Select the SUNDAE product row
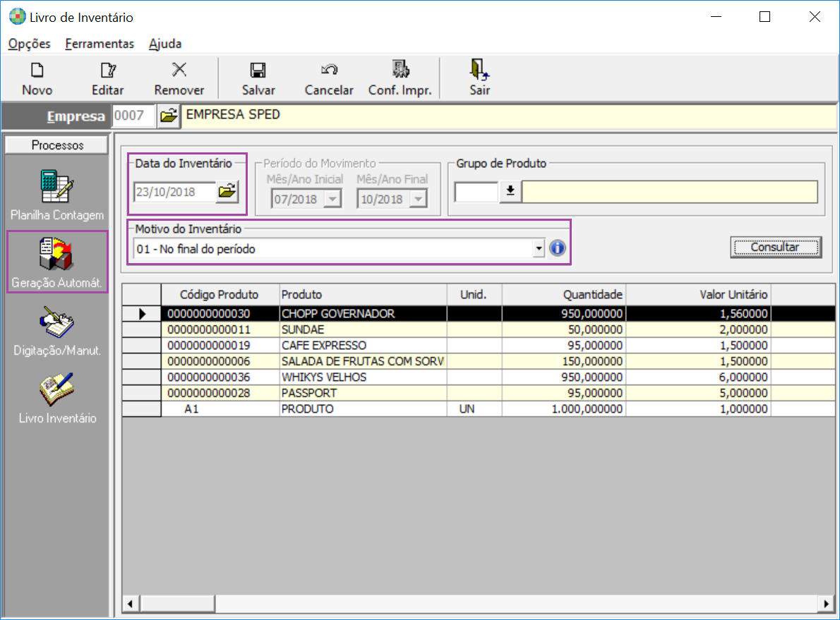Screen dimensions: 840x620 304,330
